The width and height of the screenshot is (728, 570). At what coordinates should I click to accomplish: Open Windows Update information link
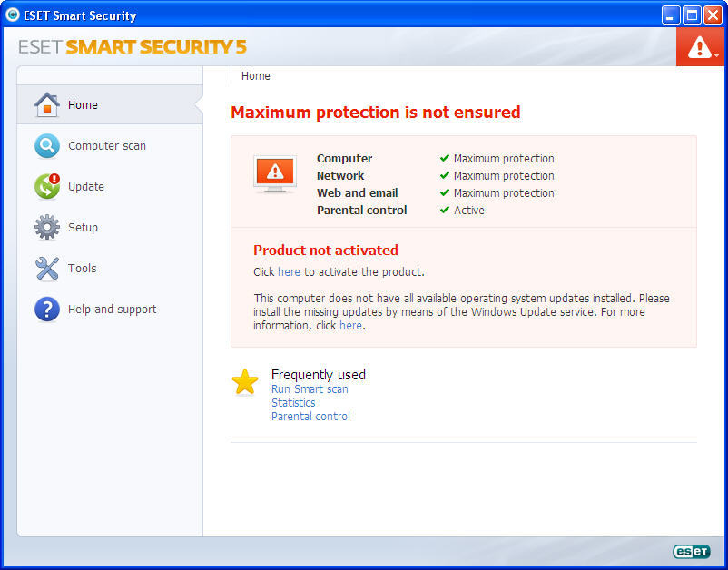click(350, 325)
